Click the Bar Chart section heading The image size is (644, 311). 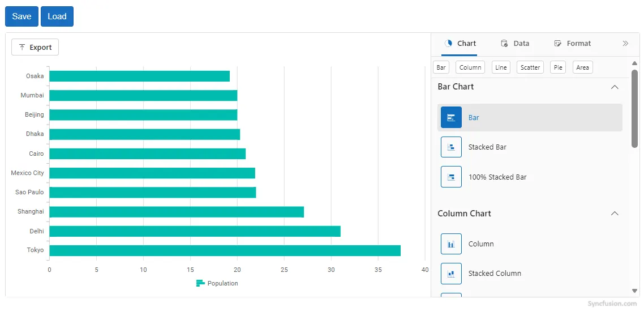click(x=456, y=87)
